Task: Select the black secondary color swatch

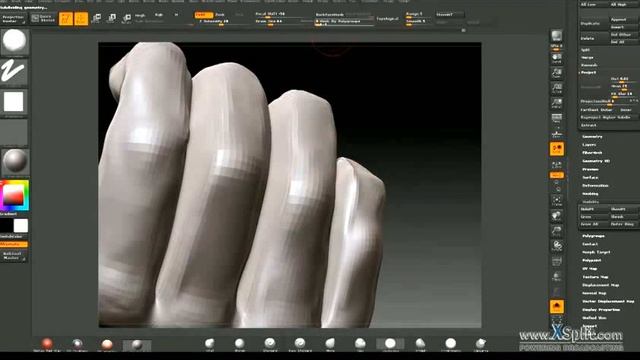Action: click(x=6, y=226)
